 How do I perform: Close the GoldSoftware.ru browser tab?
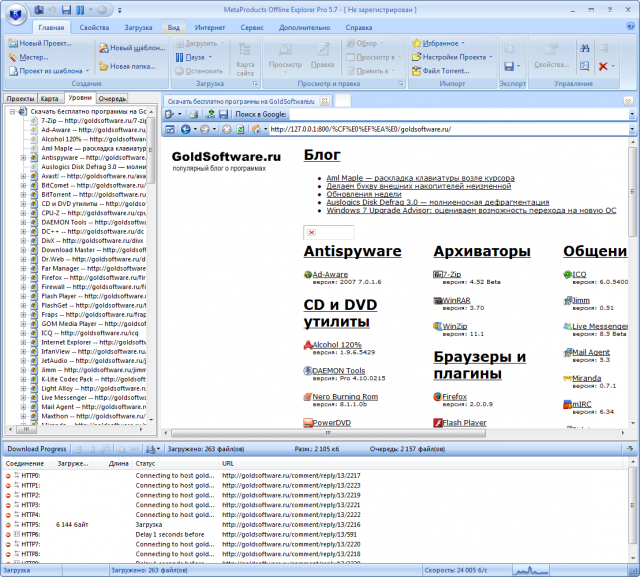[324, 101]
